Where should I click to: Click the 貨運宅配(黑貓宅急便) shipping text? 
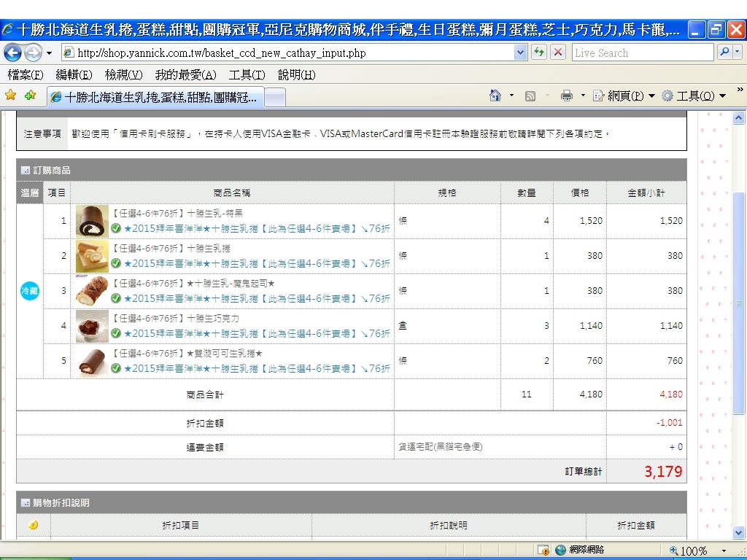(x=441, y=447)
